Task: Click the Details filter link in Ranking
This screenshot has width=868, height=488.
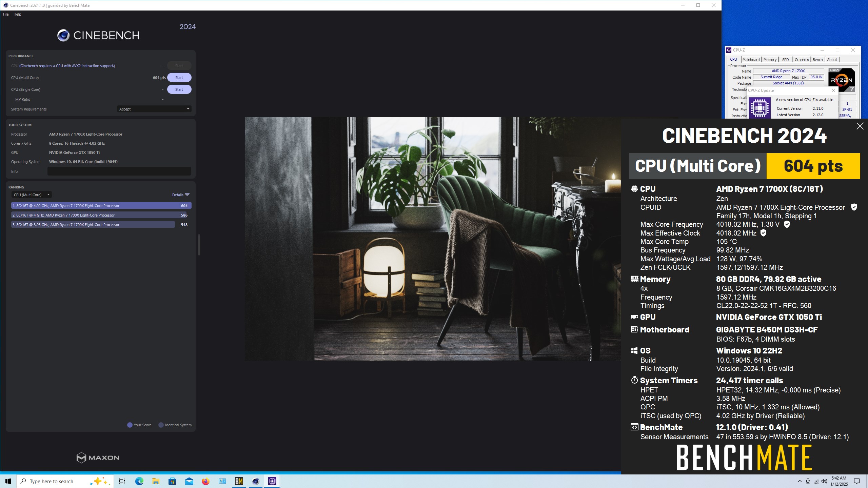Action: click(x=178, y=195)
